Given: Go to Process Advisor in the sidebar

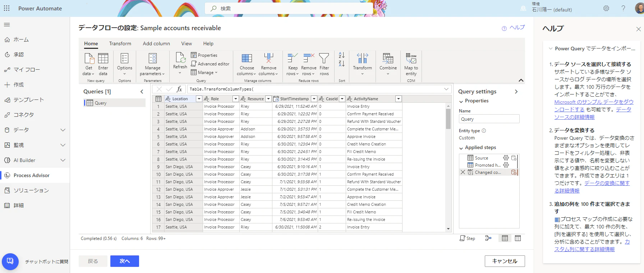Looking at the screenshot, I should (35, 175).
